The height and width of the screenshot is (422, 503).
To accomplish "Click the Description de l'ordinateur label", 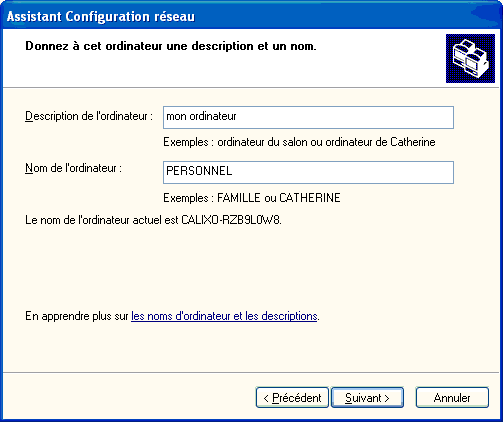I will (89, 116).
